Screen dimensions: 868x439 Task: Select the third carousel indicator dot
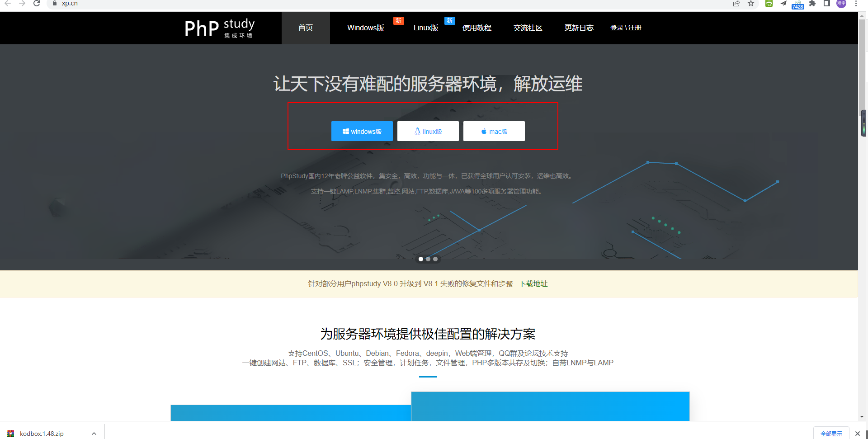pos(435,259)
